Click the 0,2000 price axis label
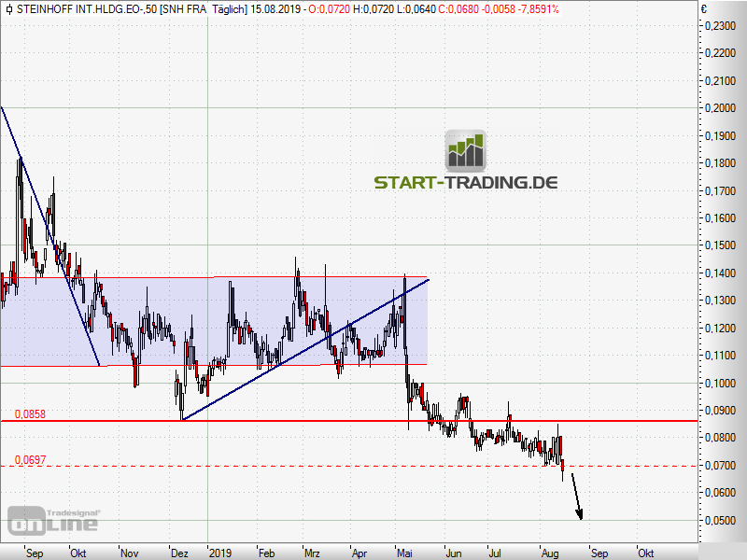The width and height of the screenshot is (747, 560). point(720,108)
